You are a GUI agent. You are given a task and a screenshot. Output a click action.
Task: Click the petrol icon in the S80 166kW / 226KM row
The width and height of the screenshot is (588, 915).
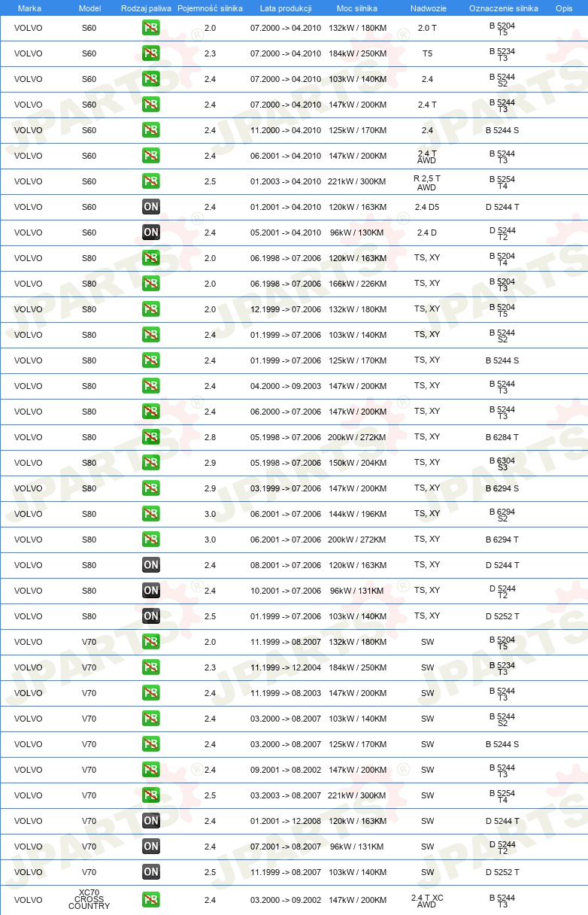click(151, 284)
